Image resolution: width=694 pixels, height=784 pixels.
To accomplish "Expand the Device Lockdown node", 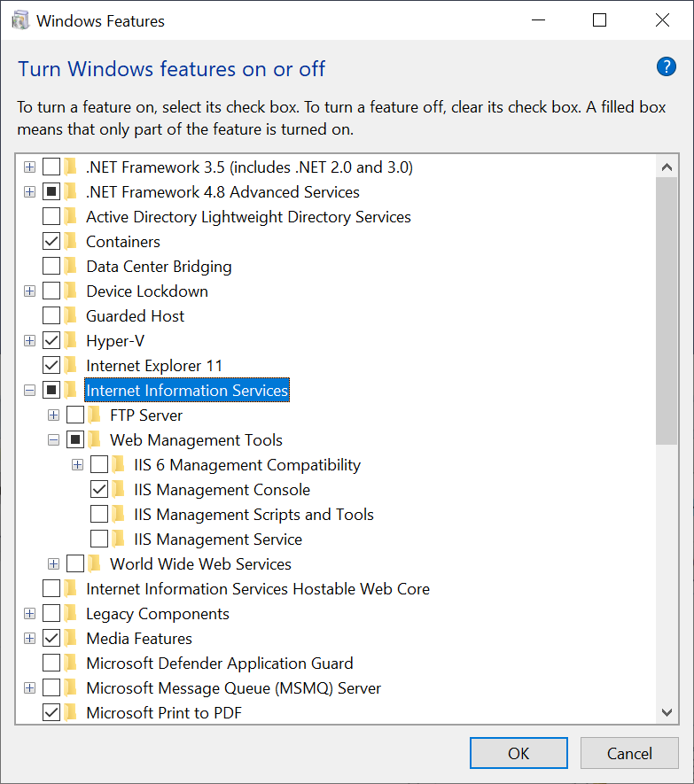I will point(29,291).
